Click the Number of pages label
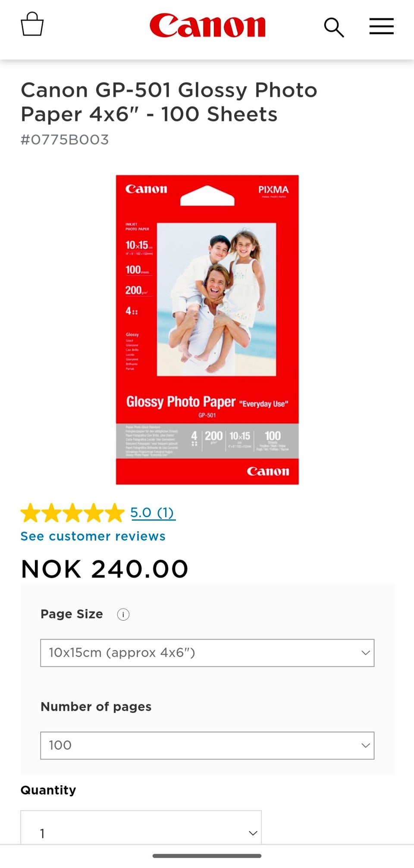 (96, 707)
